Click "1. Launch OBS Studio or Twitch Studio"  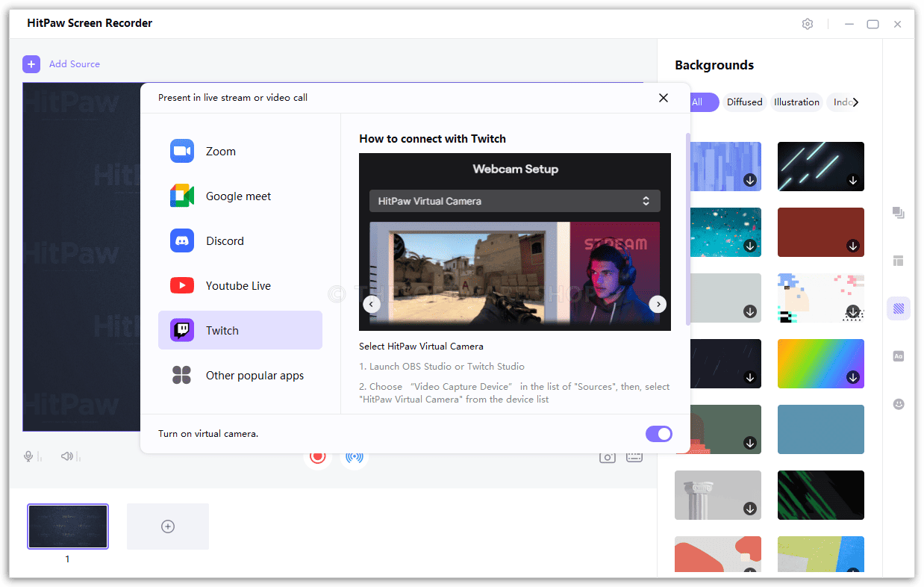442,367
